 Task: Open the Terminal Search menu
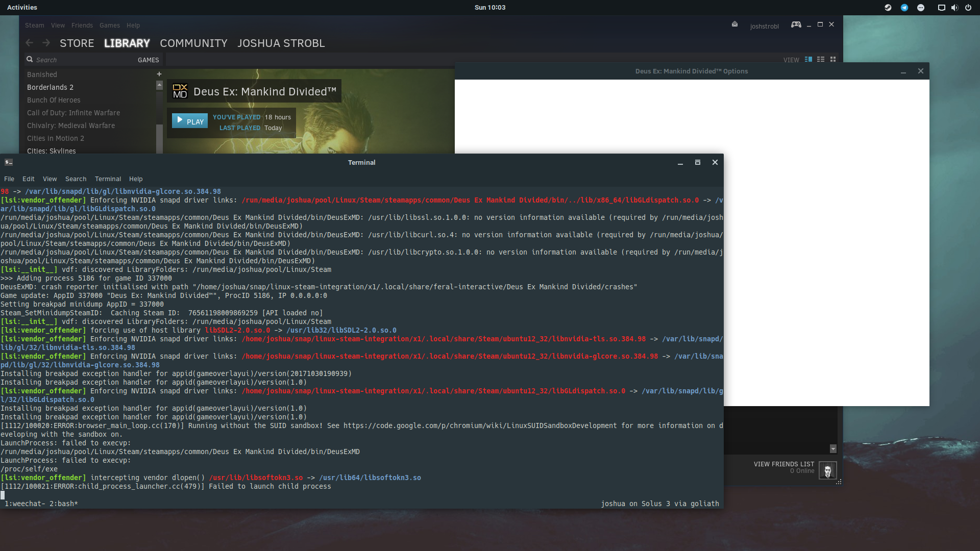76,179
